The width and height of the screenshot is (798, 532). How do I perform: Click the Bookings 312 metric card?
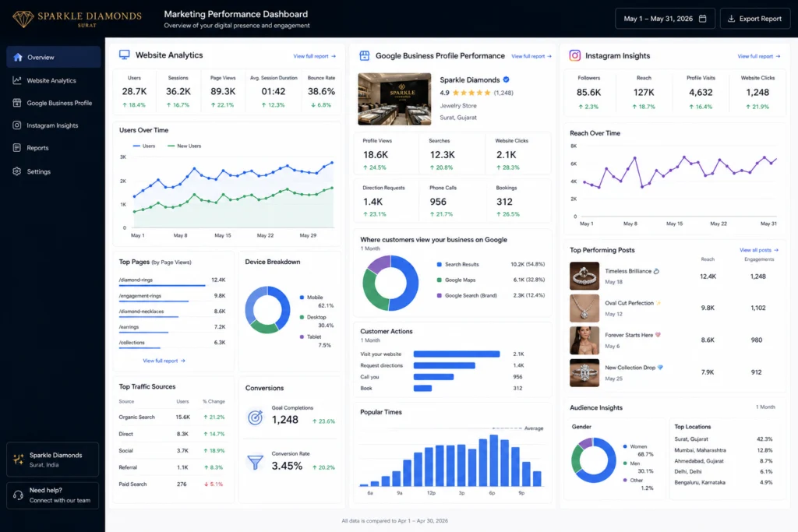[518, 201]
